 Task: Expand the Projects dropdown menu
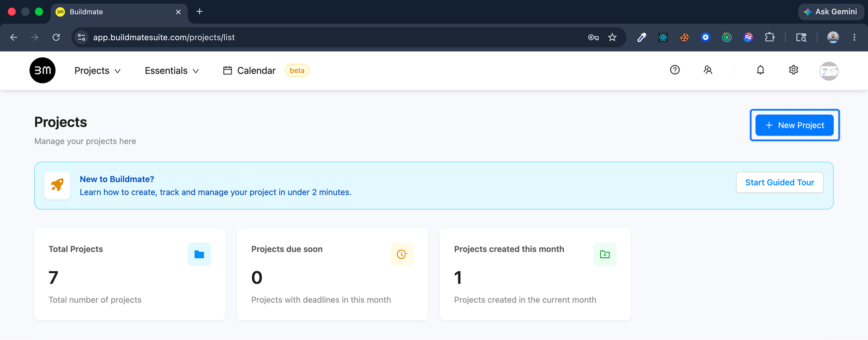(x=97, y=71)
